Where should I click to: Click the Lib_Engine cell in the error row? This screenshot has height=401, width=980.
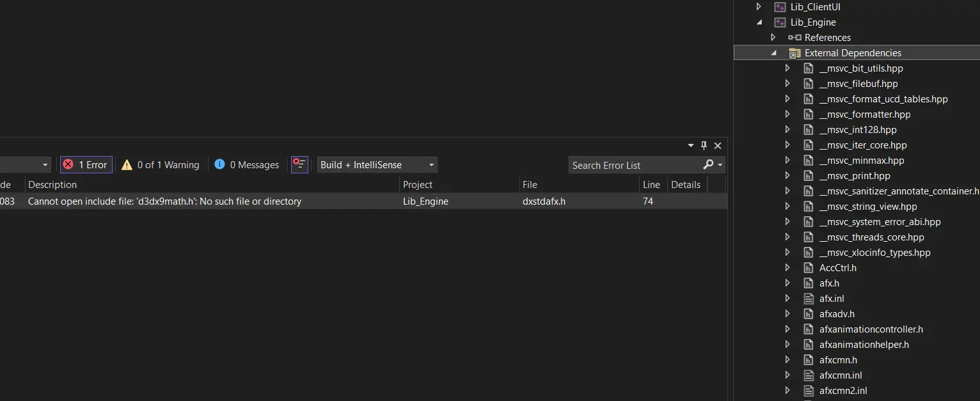click(425, 201)
